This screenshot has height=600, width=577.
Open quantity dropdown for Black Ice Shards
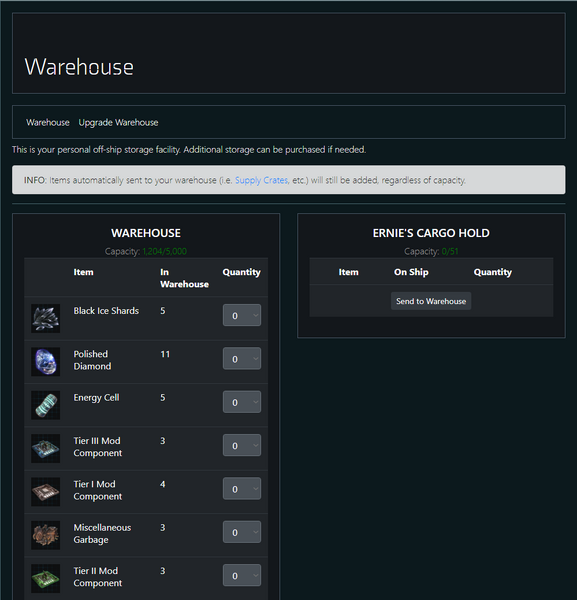242,315
